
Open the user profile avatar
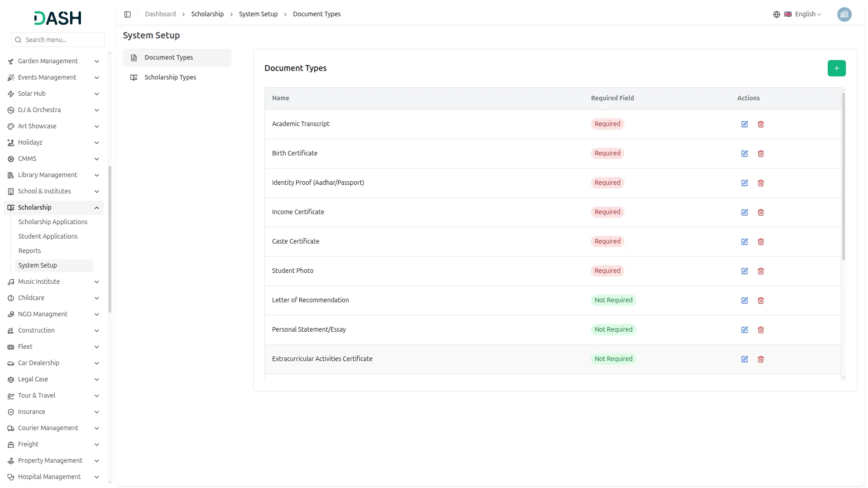(844, 14)
